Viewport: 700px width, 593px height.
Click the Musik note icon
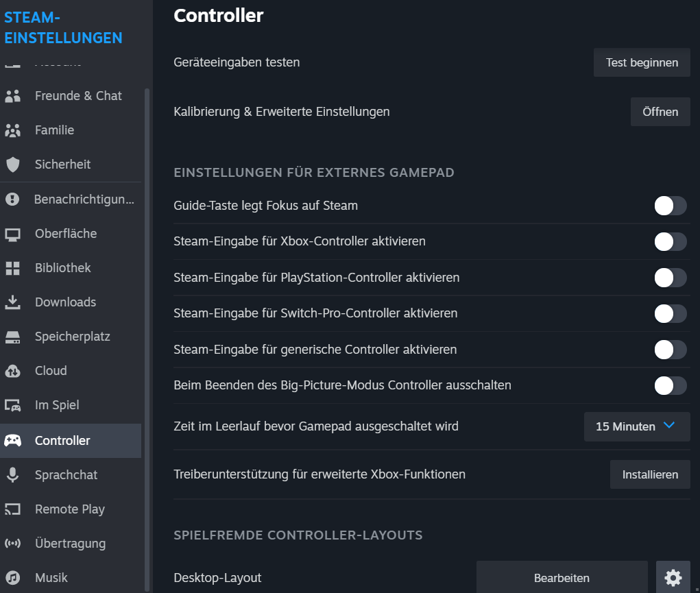coord(12,578)
